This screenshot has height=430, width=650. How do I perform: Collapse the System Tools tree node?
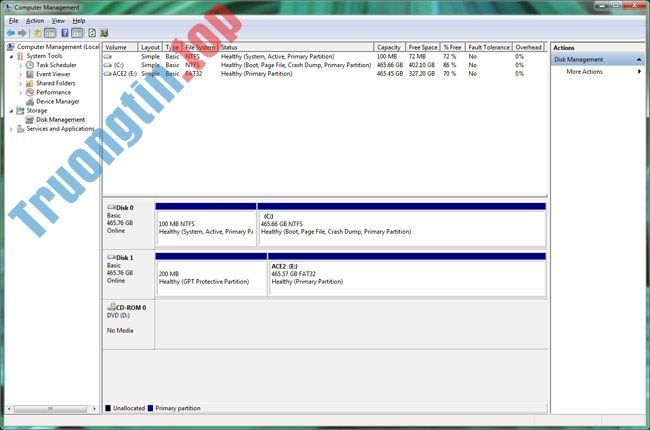point(11,56)
